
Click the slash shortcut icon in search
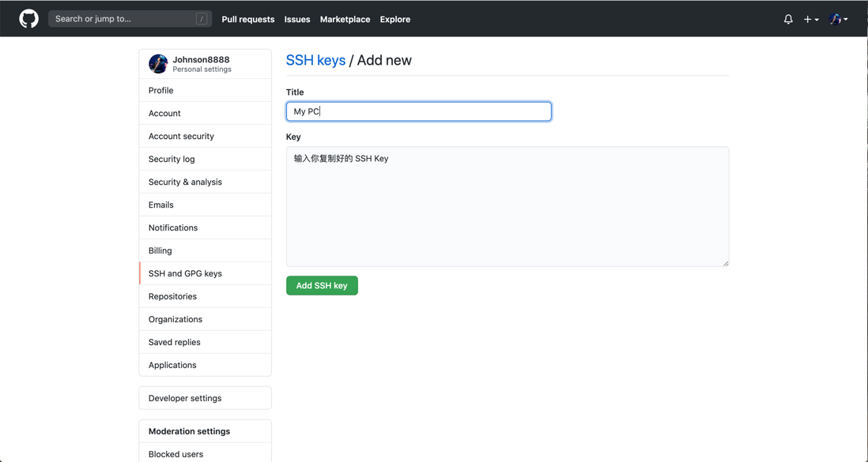point(202,19)
